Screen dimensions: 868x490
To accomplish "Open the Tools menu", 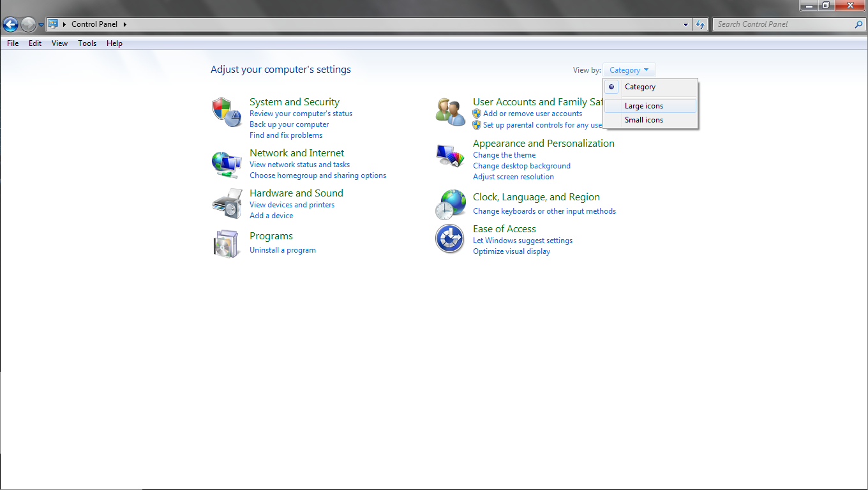I will pos(87,43).
